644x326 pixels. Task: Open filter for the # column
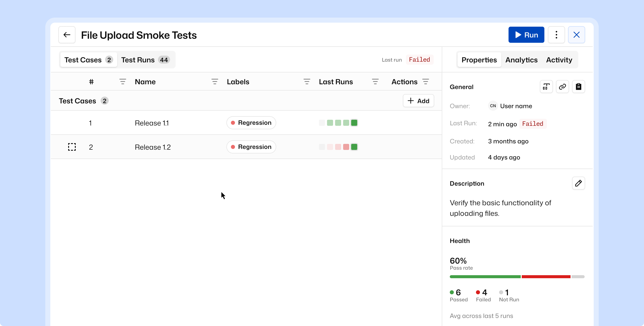point(123,82)
